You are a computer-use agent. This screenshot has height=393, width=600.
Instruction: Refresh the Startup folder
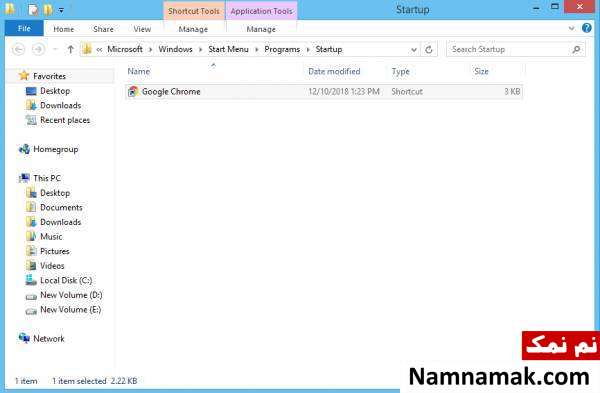point(429,49)
